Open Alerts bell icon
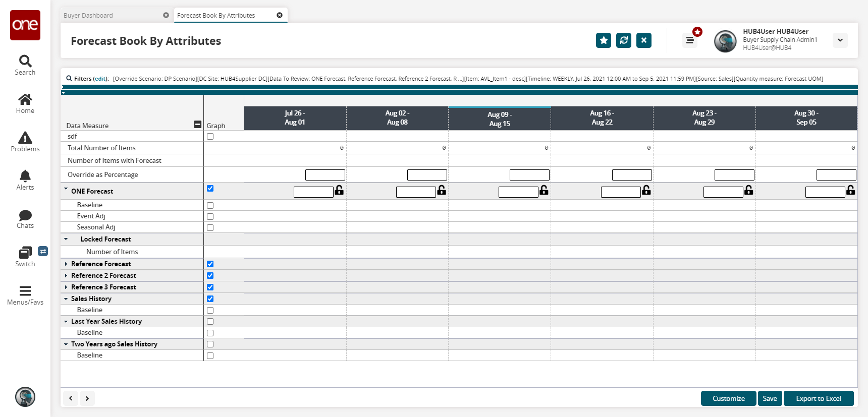This screenshot has height=417, width=868. 25,176
